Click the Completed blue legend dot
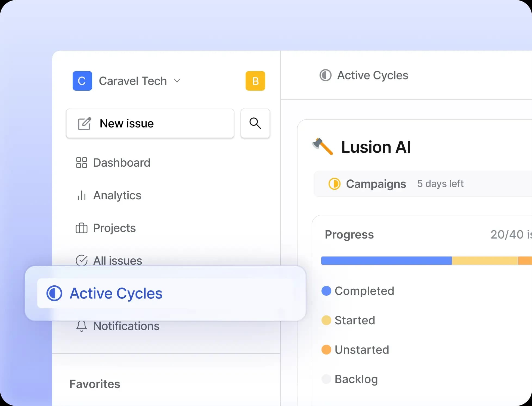The image size is (532, 406). click(x=326, y=291)
